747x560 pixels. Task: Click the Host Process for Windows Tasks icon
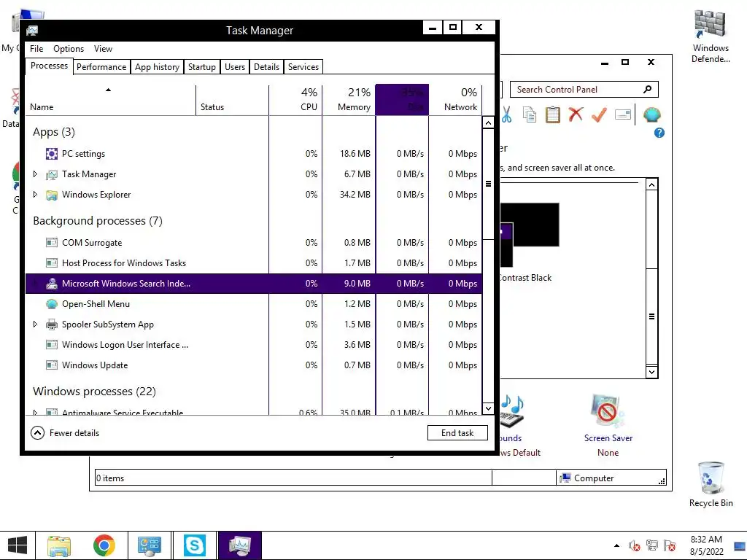pos(52,263)
